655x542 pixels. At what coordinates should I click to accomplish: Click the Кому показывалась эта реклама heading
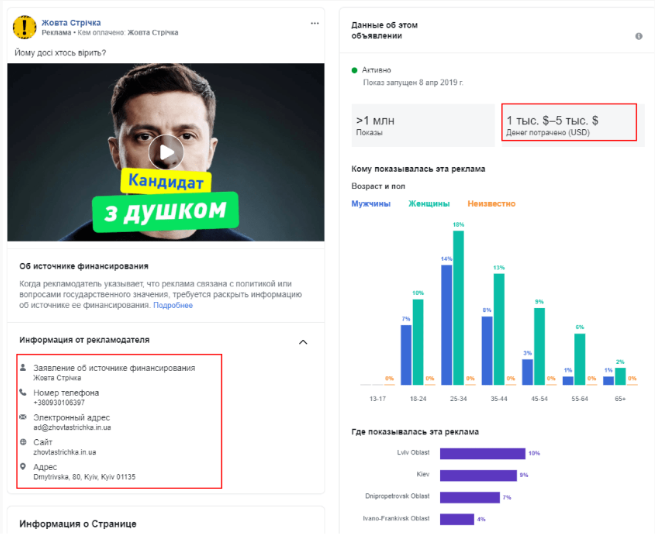click(x=418, y=169)
